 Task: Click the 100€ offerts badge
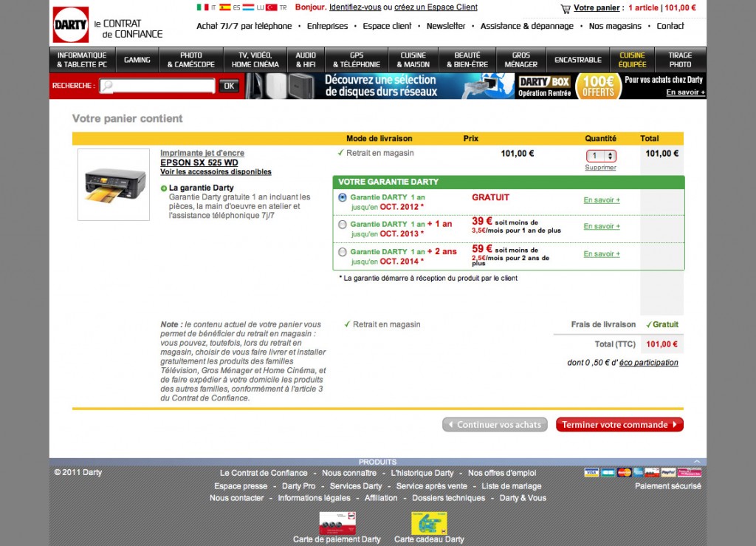(598, 86)
